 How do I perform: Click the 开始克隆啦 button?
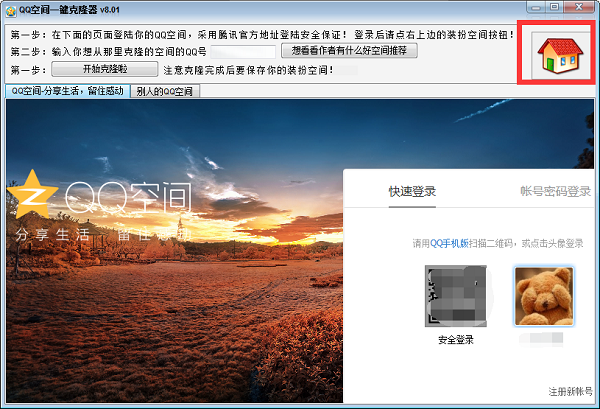104,69
